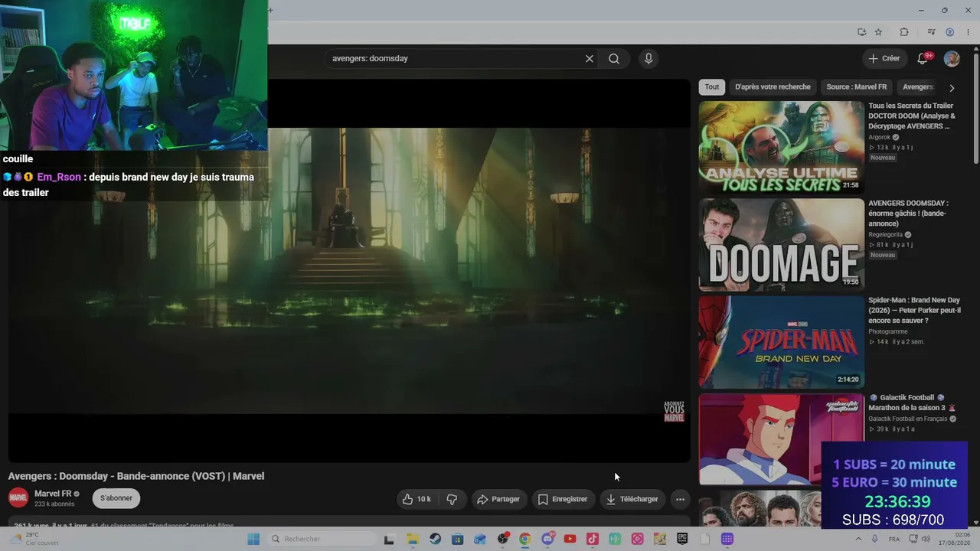Click the video title below the player
The width and height of the screenshot is (980, 551).
click(136, 476)
